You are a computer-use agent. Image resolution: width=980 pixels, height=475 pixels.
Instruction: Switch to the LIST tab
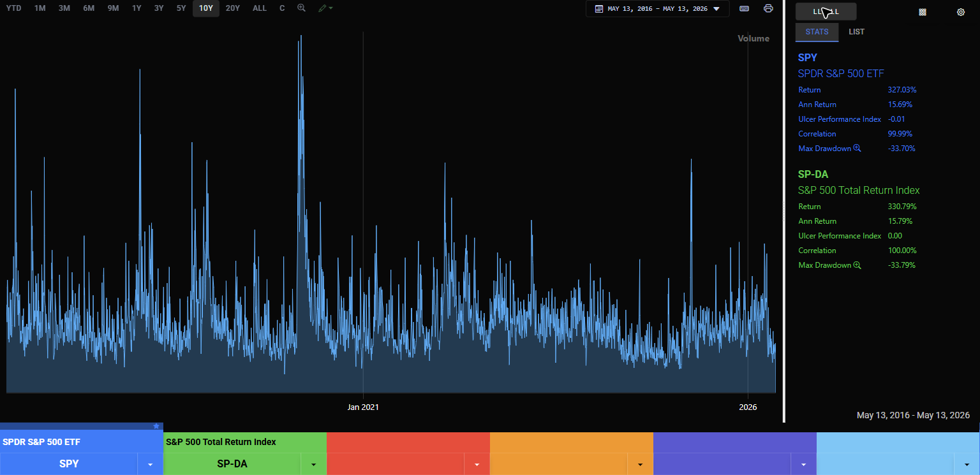[x=857, y=32]
